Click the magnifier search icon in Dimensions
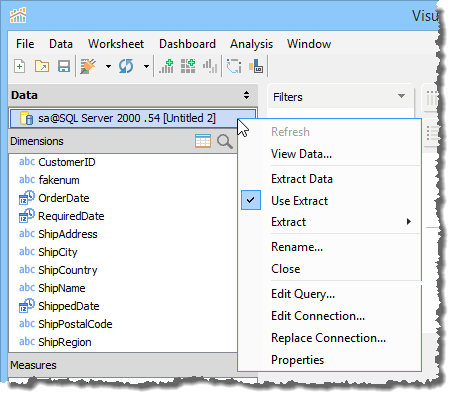This screenshot has height=399, width=457. click(x=225, y=141)
